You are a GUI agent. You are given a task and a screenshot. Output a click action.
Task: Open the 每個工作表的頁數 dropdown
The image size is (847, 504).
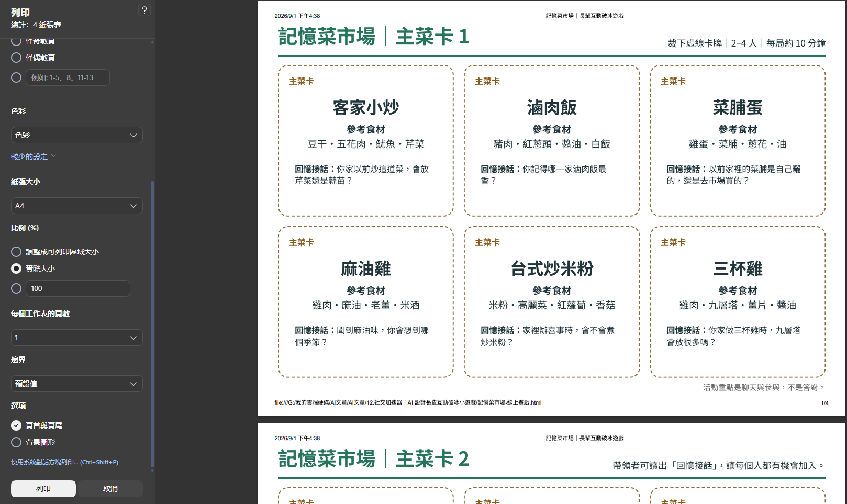point(76,338)
